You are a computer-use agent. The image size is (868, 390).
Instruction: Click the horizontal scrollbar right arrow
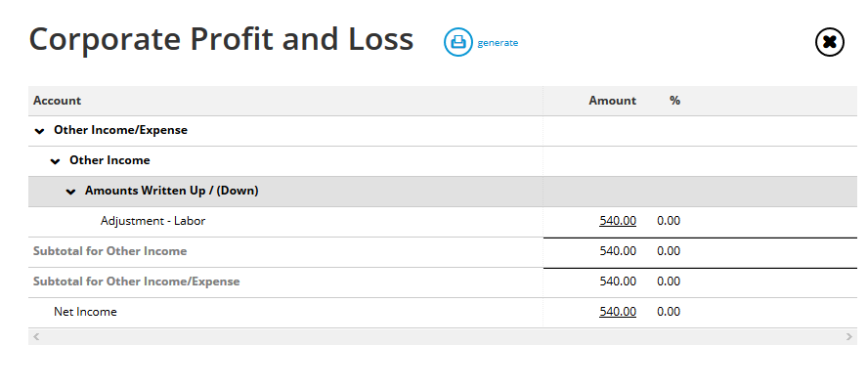click(x=849, y=336)
